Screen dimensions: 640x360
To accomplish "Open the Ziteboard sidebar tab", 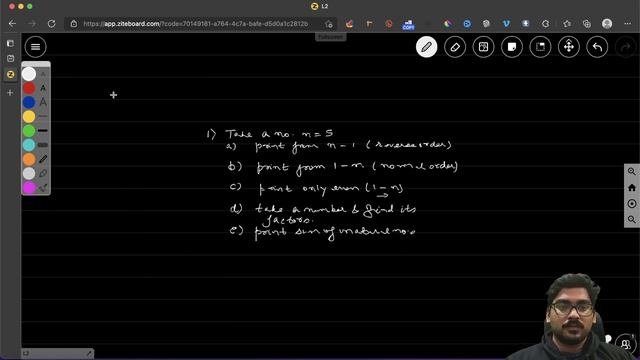I will [x=10, y=74].
